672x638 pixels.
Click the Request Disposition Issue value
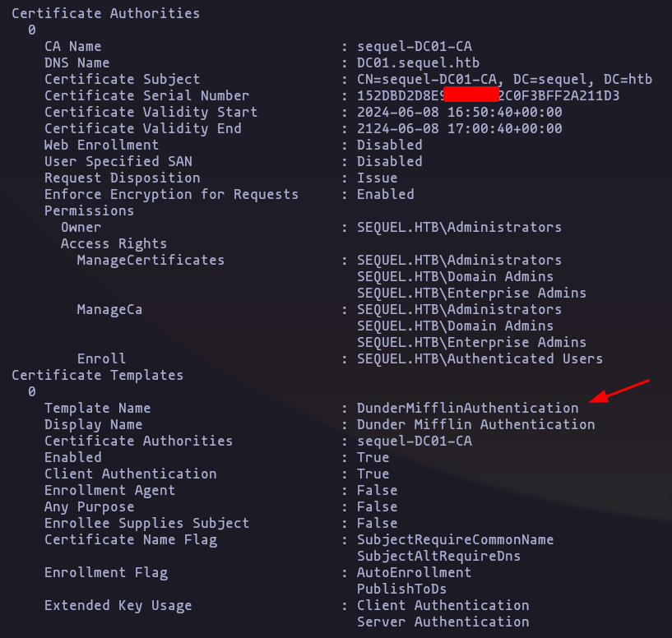[x=378, y=178]
